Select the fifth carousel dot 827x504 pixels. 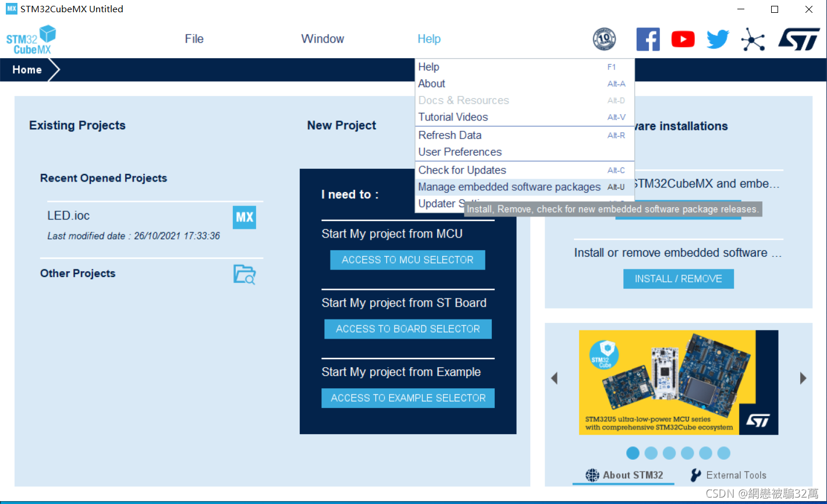tap(705, 453)
